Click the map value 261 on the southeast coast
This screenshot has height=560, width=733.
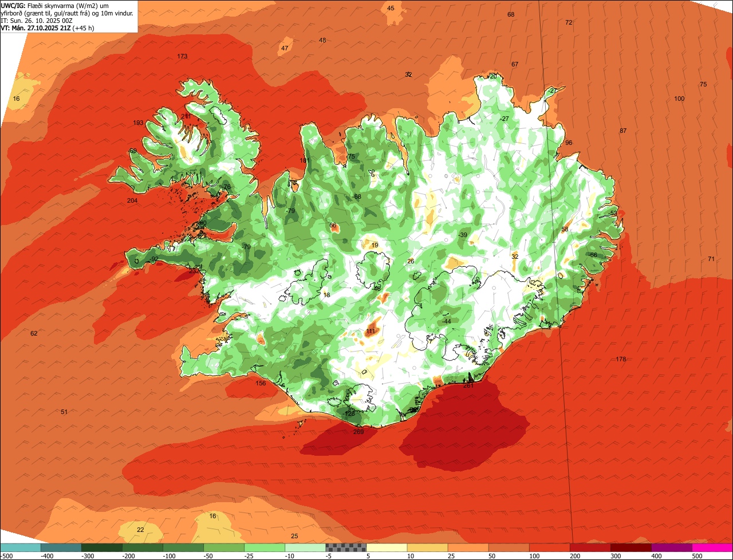(x=468, y=385)
